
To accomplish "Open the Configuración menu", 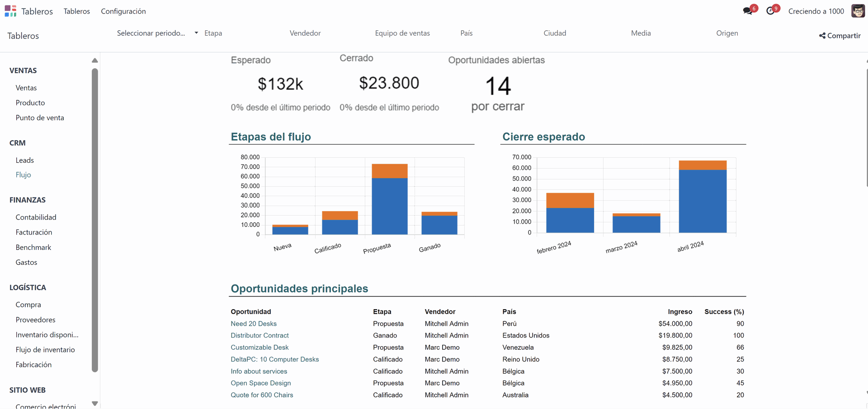I will click(123, 11).
